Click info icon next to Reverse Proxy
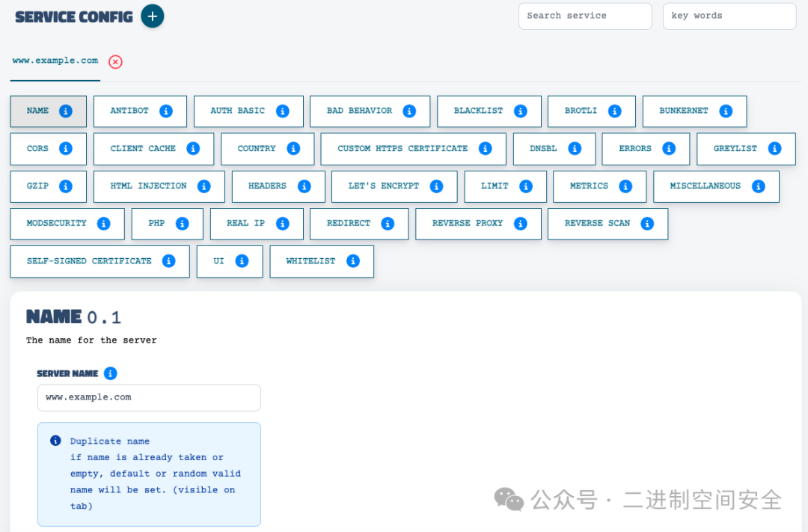 tap(521, 224)
